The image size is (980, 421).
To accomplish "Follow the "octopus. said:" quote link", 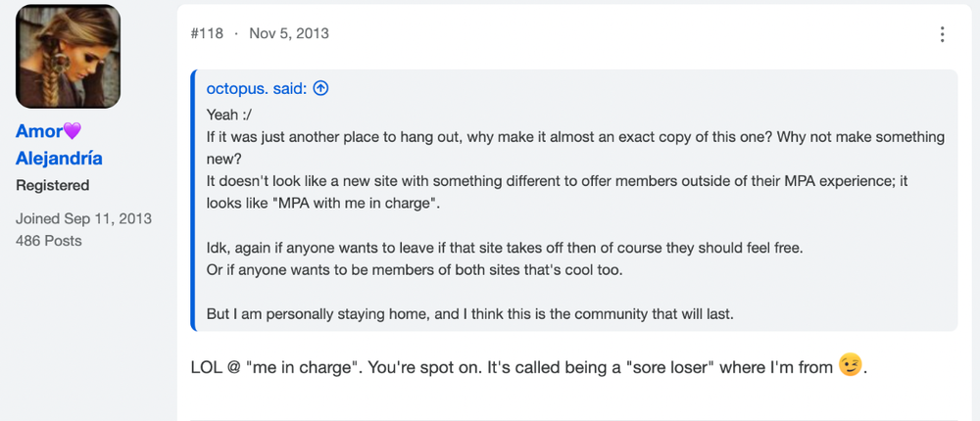I will click(257, 89).
